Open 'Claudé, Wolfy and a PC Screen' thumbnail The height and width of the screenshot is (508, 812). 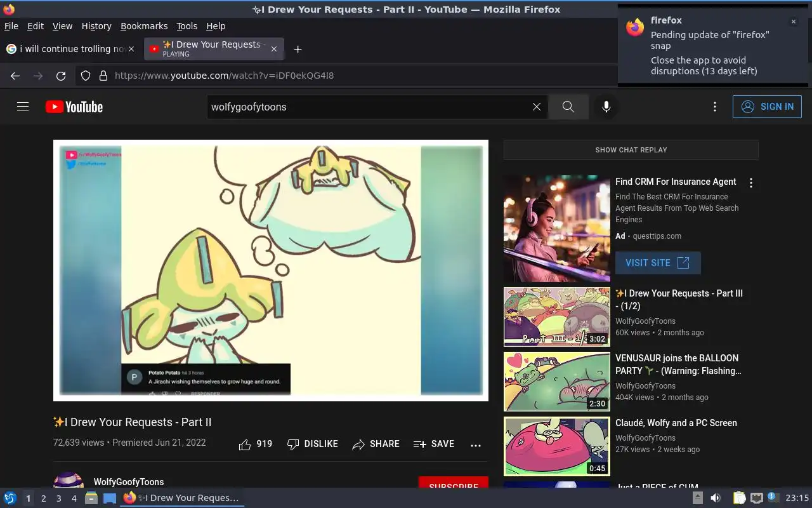click(x=557, y=446)
